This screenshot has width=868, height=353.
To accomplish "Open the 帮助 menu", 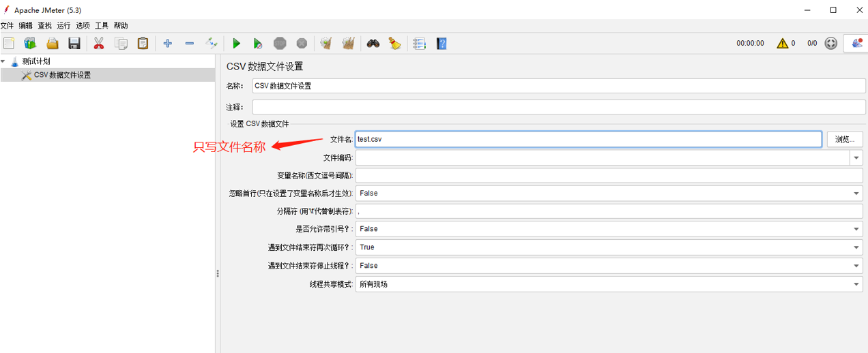I will pyautogui.click(x=121, y=25).
